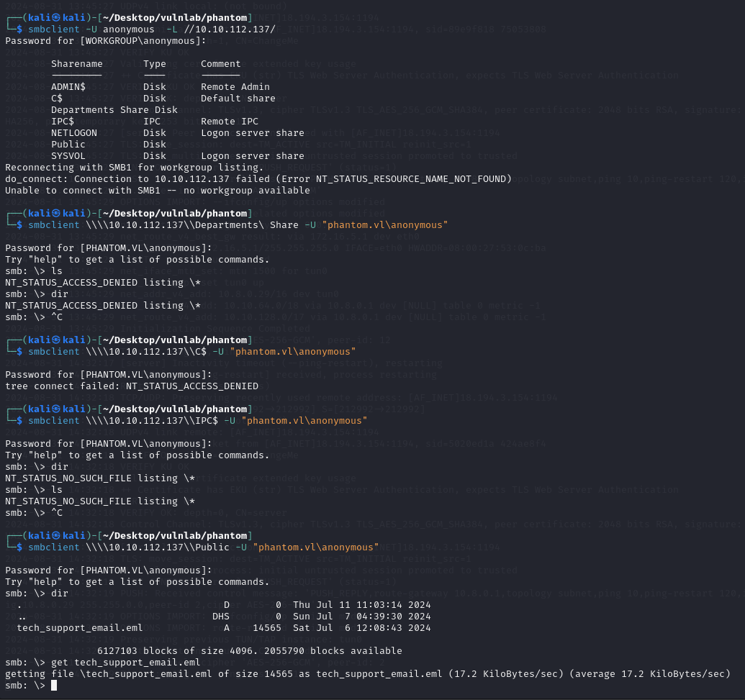Select the C$ entry in the share list
Image resolution: width=745 pixels, height=700 pixels.
click(57, 99)
